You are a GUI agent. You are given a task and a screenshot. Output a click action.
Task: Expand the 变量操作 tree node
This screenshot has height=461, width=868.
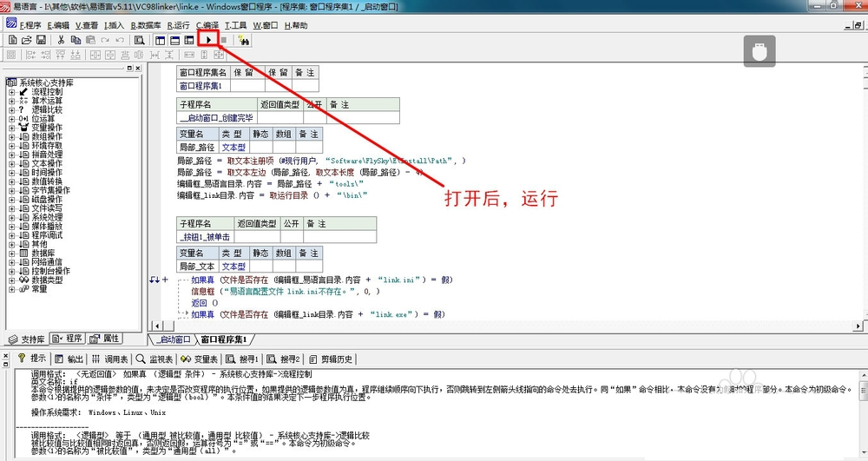click(x=11, y=128)
